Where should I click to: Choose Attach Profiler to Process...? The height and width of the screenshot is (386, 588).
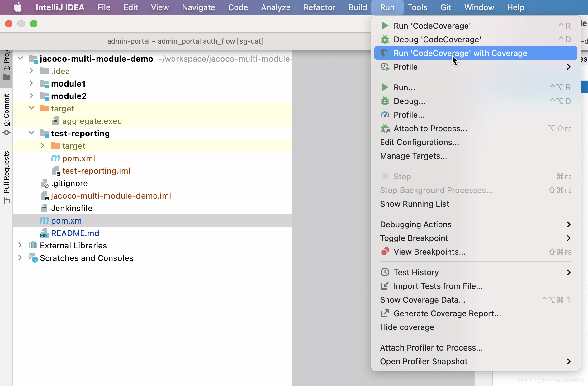(431, 348)
